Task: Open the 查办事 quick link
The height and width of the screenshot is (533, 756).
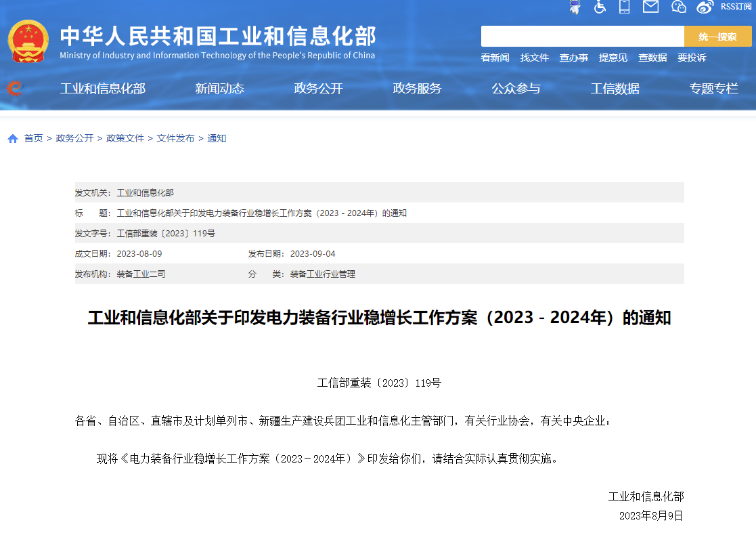Action: 574,58
